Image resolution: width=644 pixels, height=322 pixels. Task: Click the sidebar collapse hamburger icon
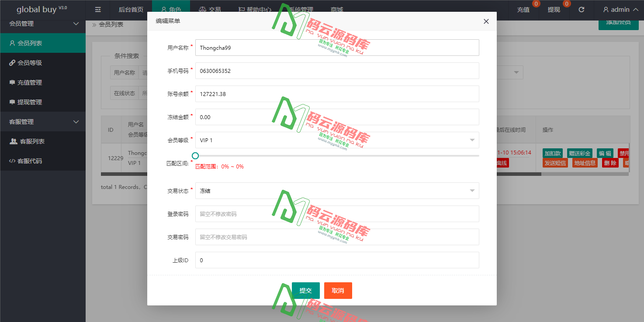(x=97, y=9)
